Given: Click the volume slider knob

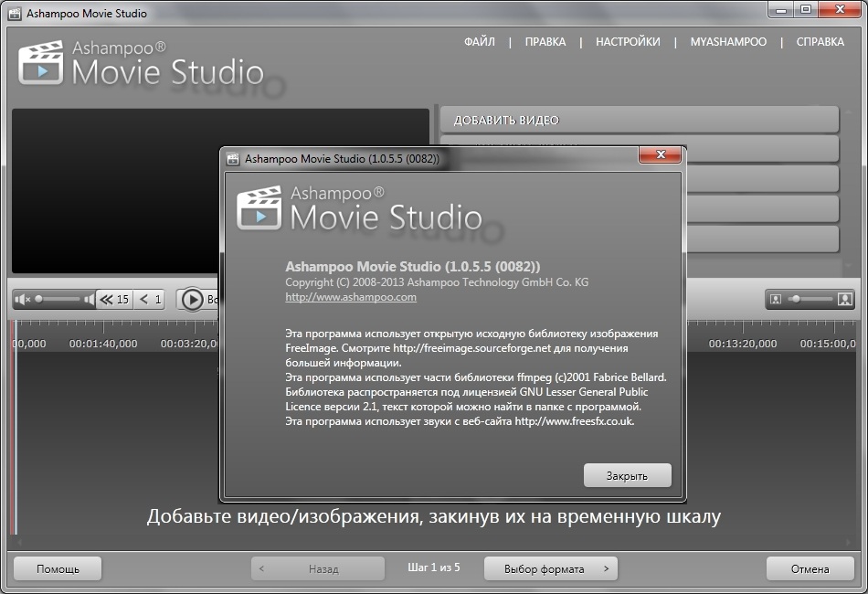Looking at the screenshot, I should tap(38, 300).
